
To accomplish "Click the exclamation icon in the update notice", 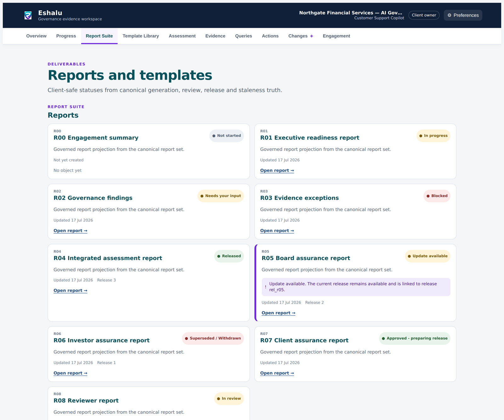I will click(266, 287).
